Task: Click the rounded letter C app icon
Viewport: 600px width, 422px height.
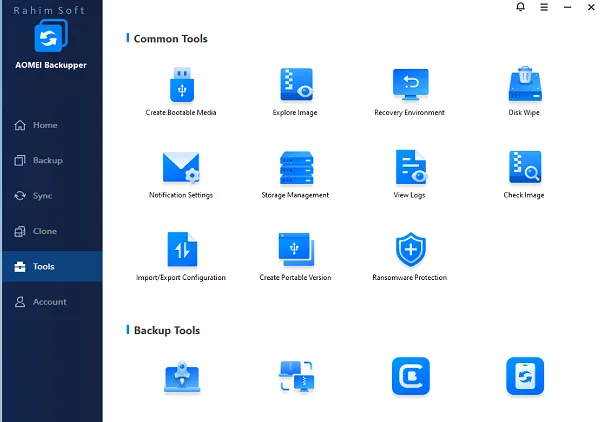Action: pyautogui.click(x=411, y=376)
